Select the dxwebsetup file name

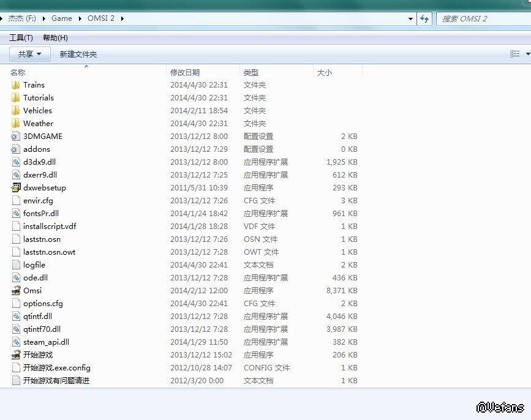tap(45, 188)
